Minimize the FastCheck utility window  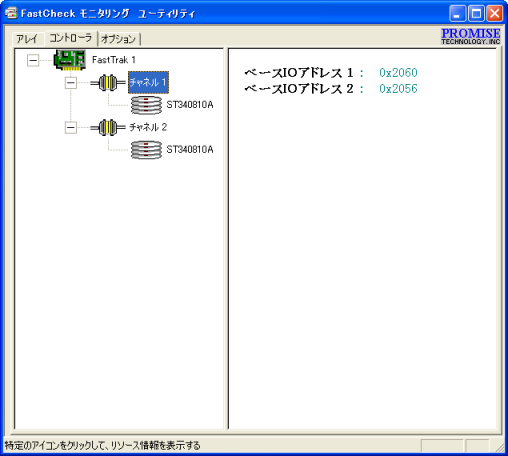point(457,14)
